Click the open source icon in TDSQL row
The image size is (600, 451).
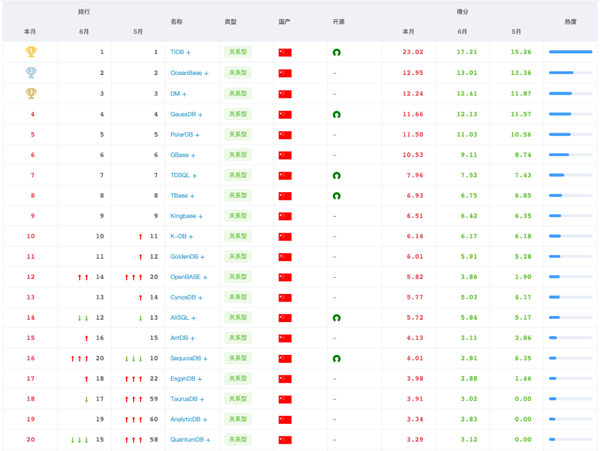point(337,175)
